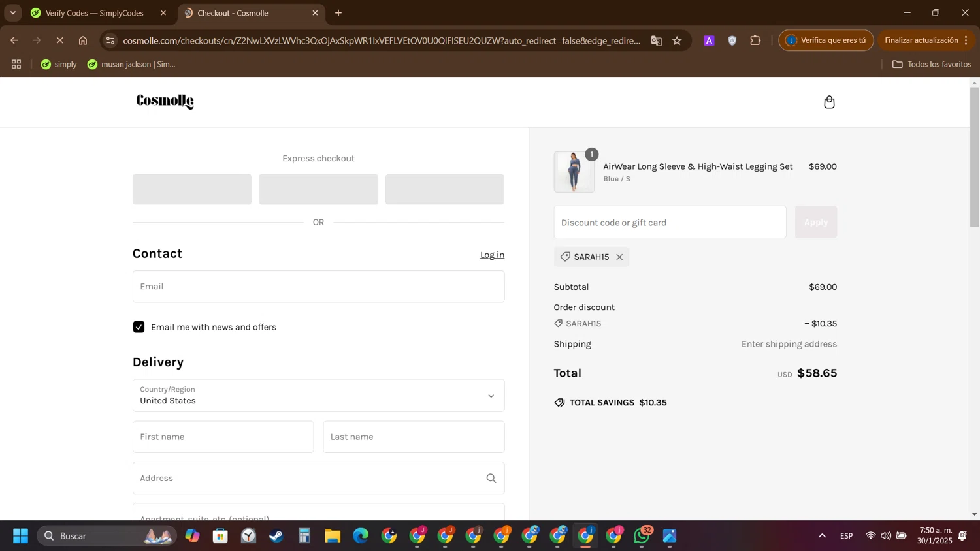980x551 pixels.
Task: Click Verifica que eres tú button
Action: click(826, 40)
